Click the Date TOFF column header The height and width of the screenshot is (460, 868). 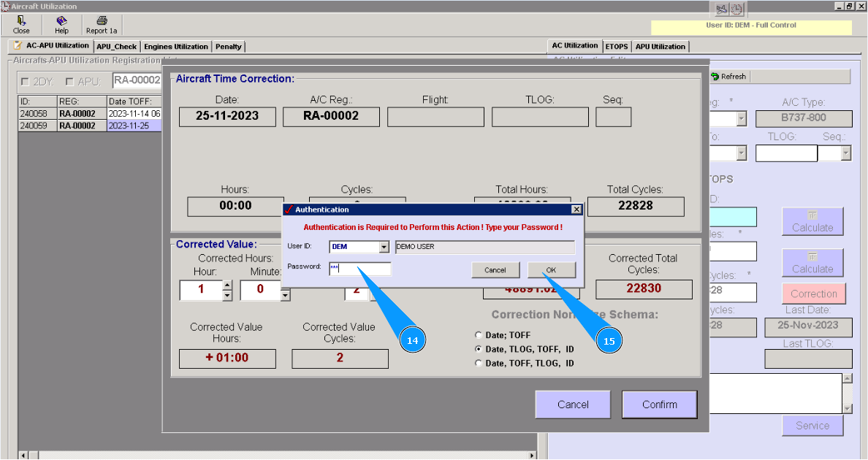(134, 101)
